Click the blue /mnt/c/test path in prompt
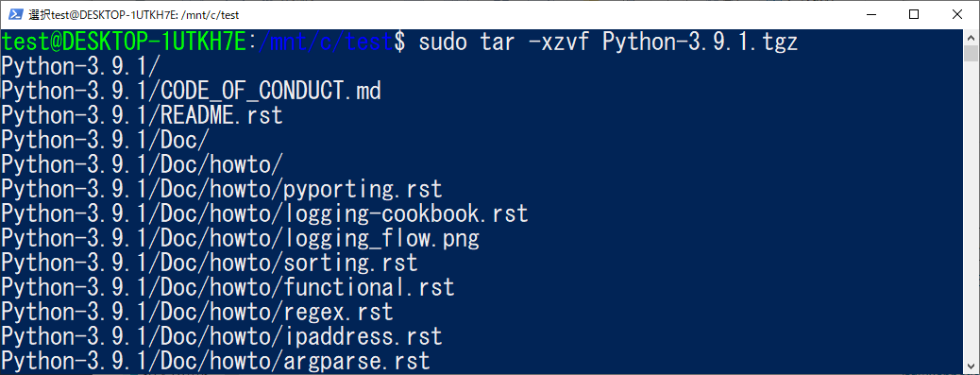 coord(325,43)
